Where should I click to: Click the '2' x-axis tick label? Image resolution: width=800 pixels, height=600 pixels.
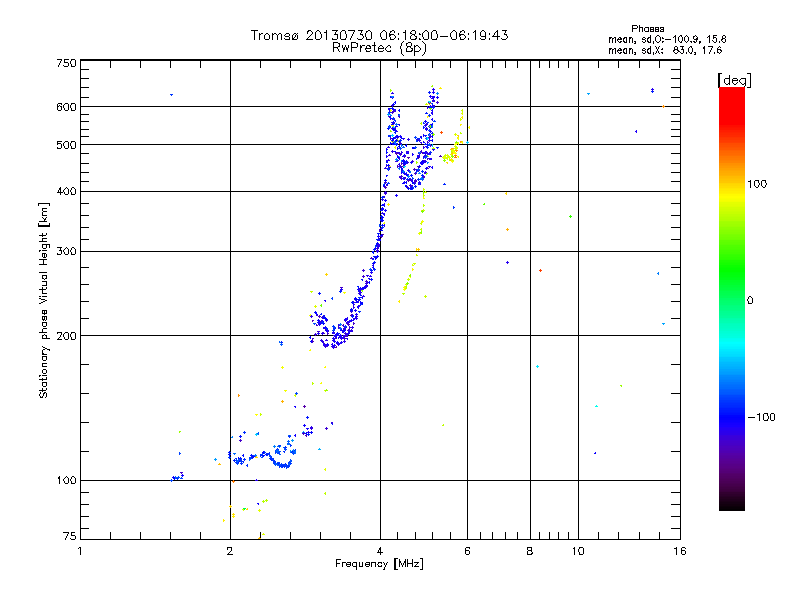[x=230, y=551]
